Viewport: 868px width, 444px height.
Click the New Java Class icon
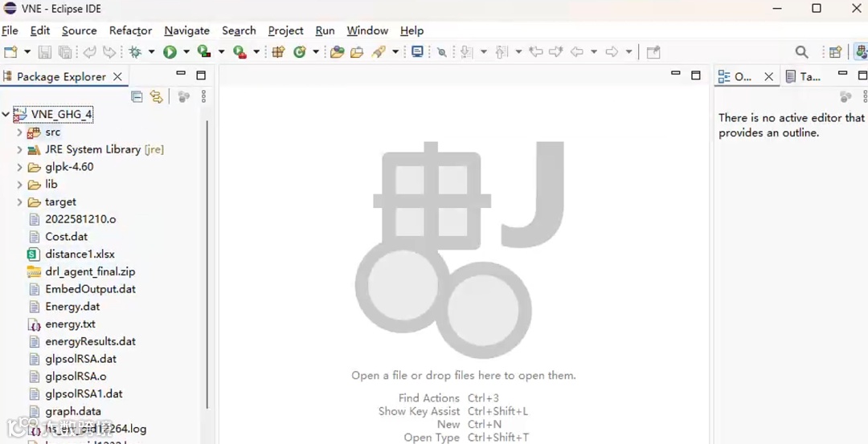click(x=300, y=52)
